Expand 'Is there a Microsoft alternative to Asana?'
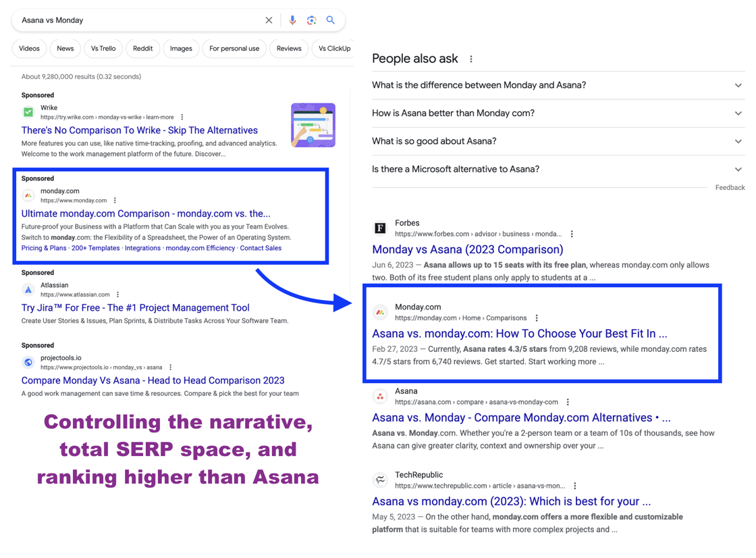 pyautogui.click(x=558, y=170)
